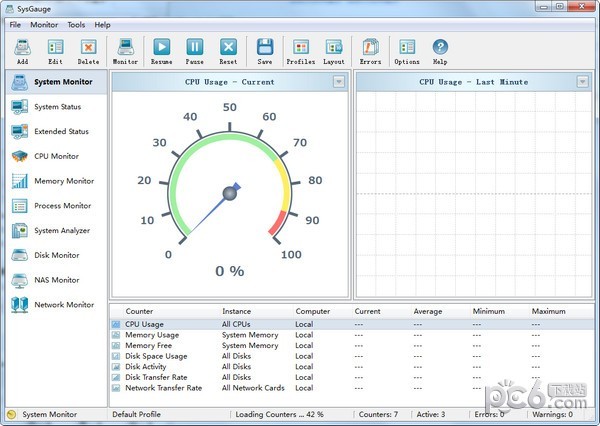Image resolution: width=600 pixels, height=426 pixels.
Task: Switch to CPU Monitor in the sidebar
Action: click(x=57, y=156)
